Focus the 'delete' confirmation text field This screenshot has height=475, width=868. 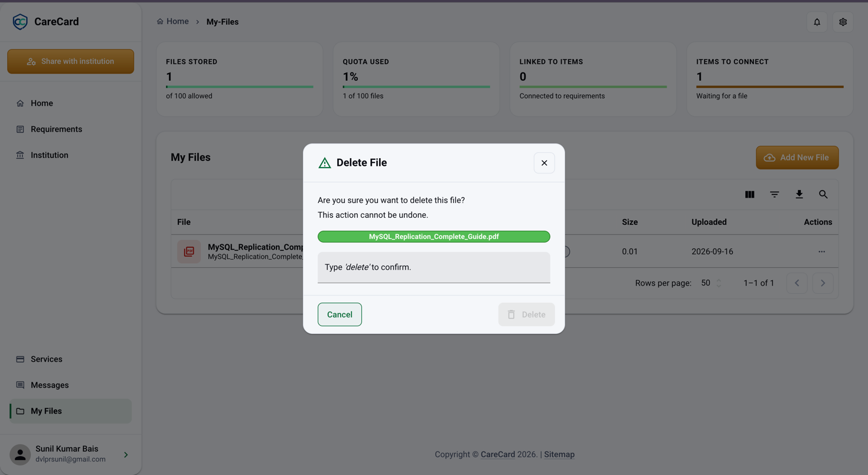coord(434,268)
